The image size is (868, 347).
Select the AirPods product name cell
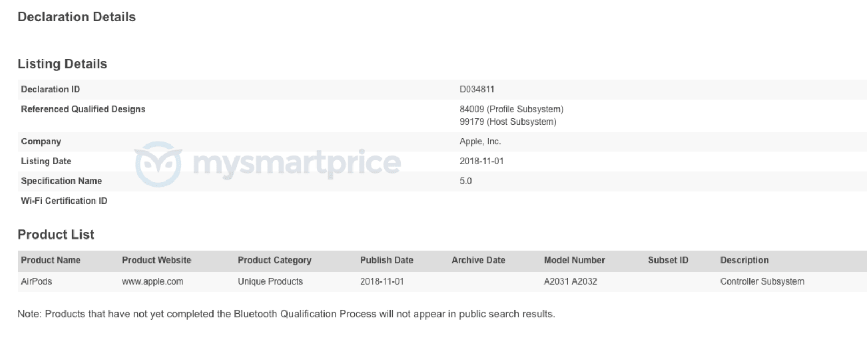click(x=36, y=281)
